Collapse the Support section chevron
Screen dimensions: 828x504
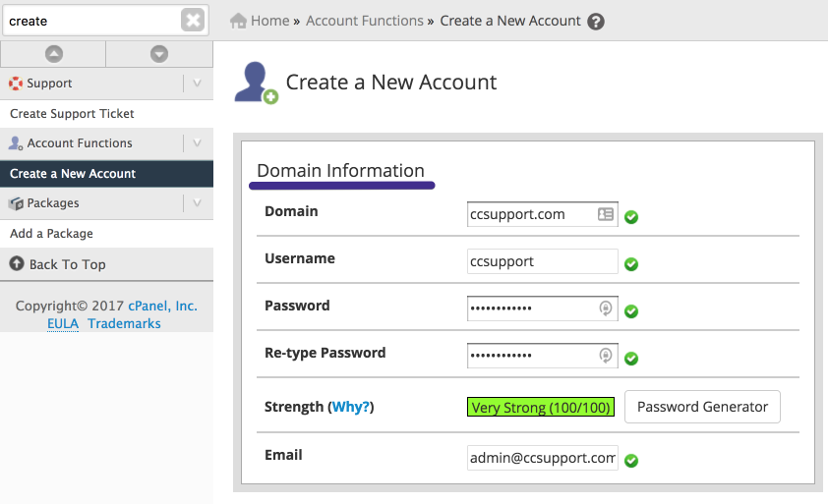[x=198, y=84]
